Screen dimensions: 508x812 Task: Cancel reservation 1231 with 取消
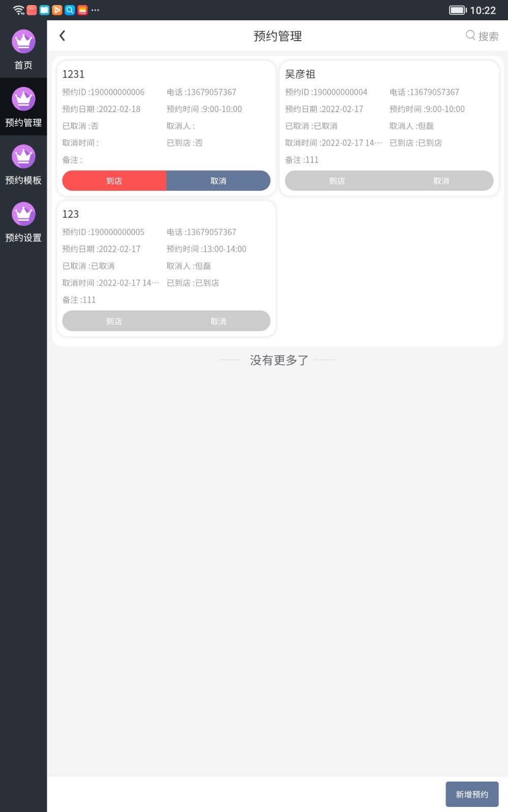(x=218, y=181)
